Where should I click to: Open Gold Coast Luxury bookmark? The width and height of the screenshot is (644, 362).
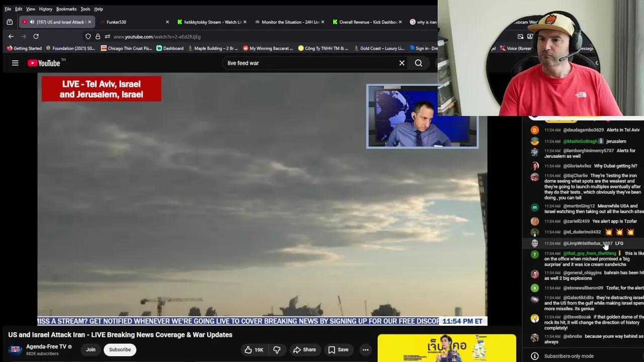pos(379,48)
